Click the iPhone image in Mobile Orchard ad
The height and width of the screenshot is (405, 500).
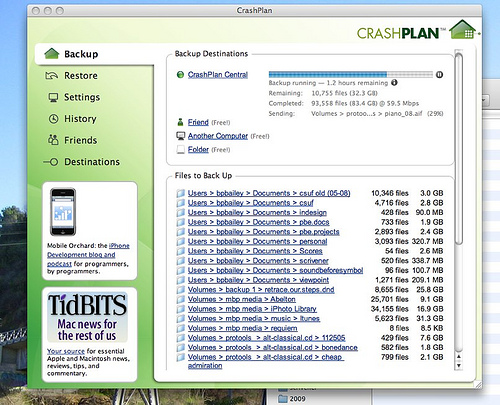point(63,212)
